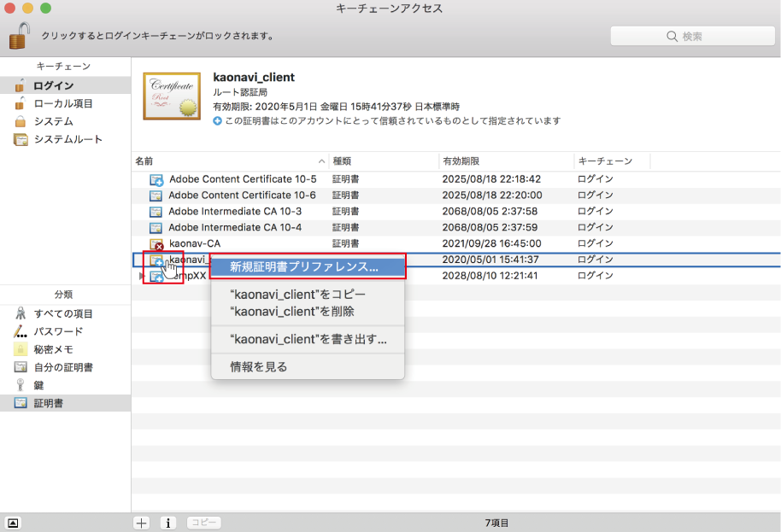Choose "kaonavi_client"を削除 from the context menu

(308, 312)
